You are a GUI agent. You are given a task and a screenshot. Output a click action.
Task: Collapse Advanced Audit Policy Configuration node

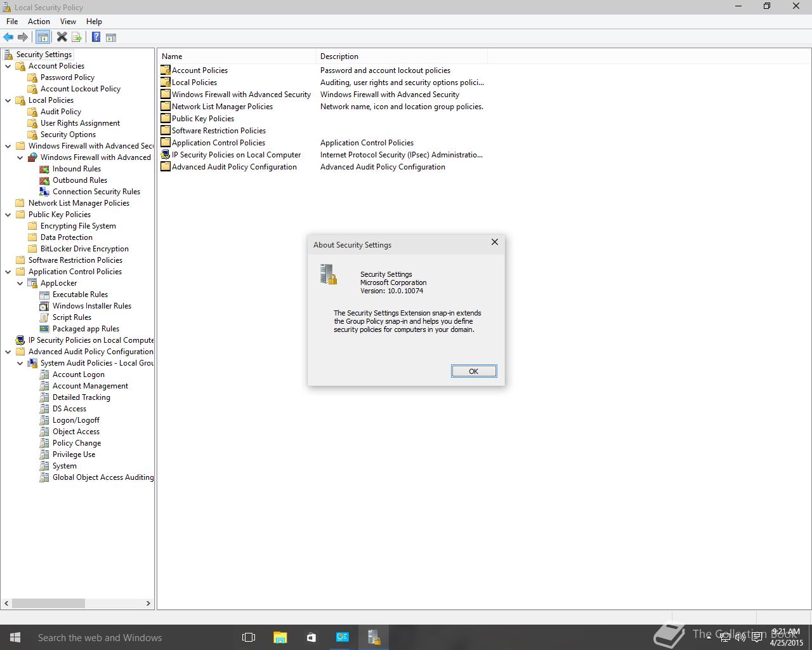[x=8, y=352]
